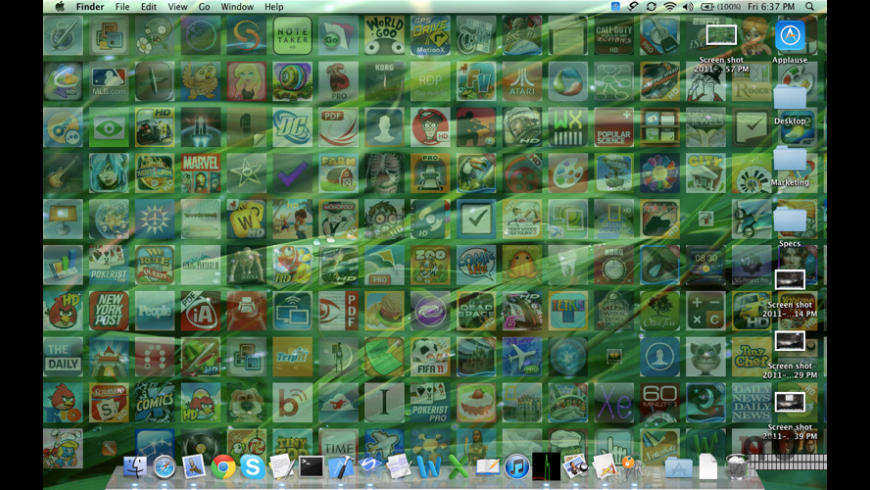Open the Apple menu
Image resolution: width=870 pixels, height=490 pixels.
[59, 7]
